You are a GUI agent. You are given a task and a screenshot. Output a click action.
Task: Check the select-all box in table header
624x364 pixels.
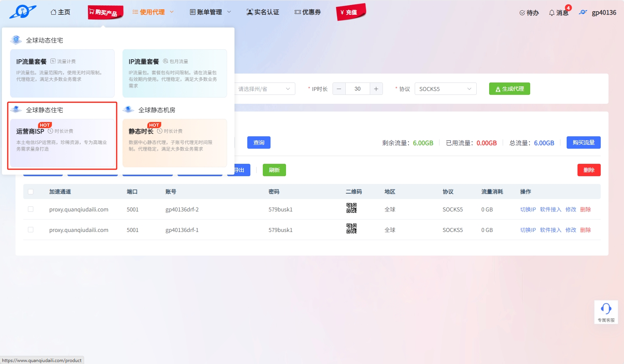tap(31, 192)
